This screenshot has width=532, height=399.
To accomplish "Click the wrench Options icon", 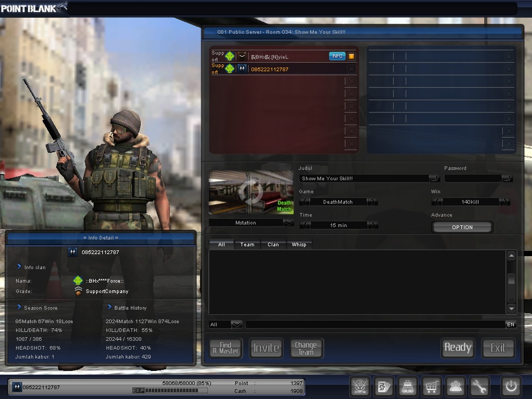I will (480, 387).
